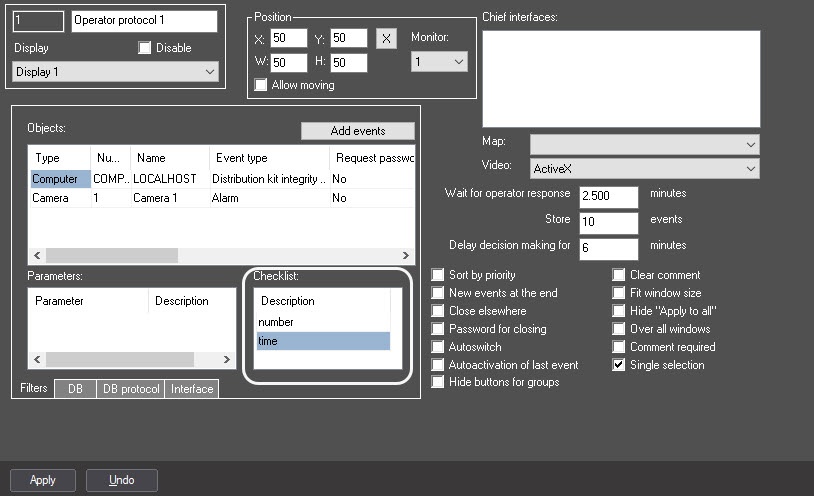Open the Video ActiveX dropdown
This screenshot has width=814, height=496.
tap(644, 168)
